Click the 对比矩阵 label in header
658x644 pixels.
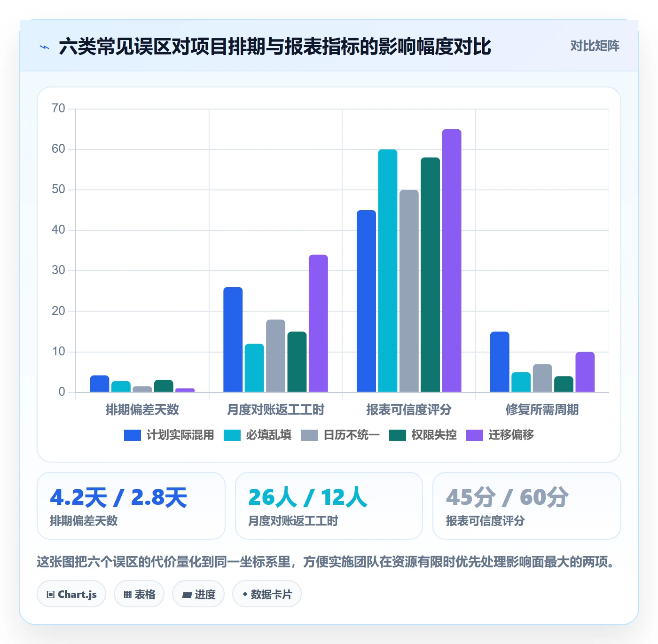pos(595,46)
